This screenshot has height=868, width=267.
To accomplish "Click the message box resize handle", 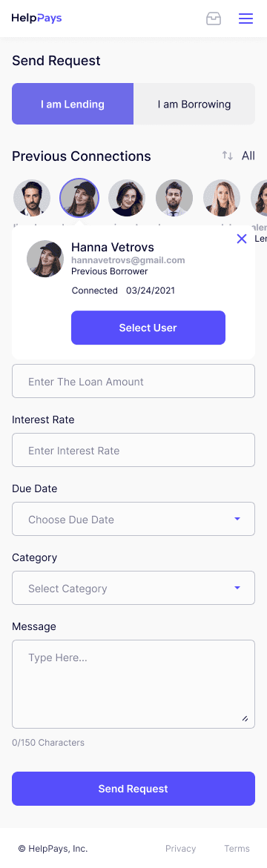I will click(x=244, y=718).
